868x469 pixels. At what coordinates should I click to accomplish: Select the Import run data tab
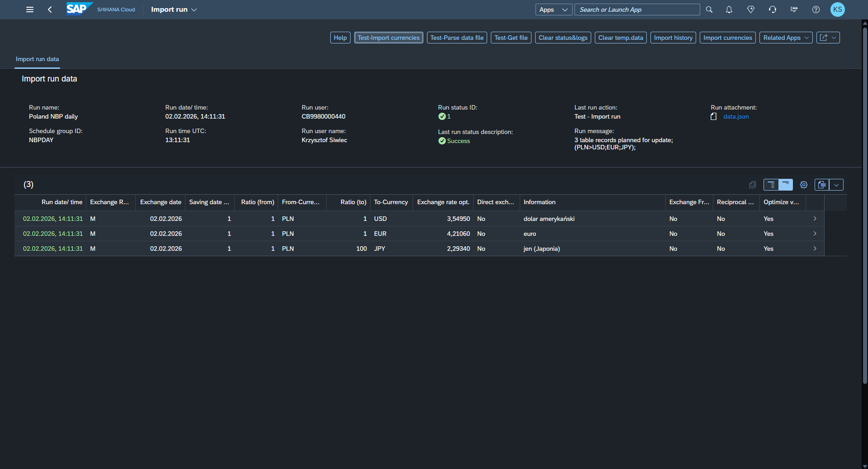click(x=37, y=59)
